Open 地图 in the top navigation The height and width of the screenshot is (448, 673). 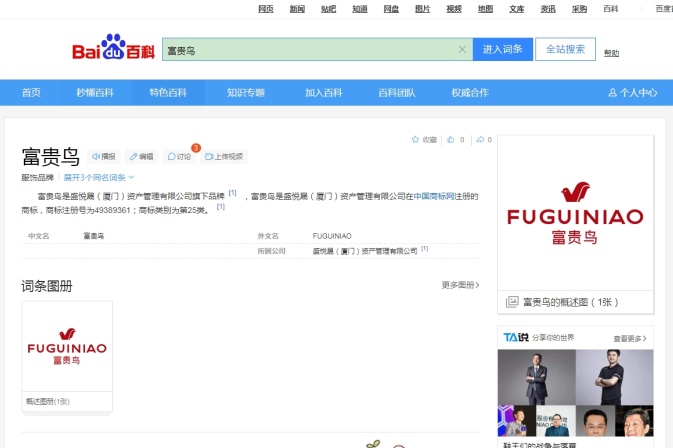click(x=485, y=9)
